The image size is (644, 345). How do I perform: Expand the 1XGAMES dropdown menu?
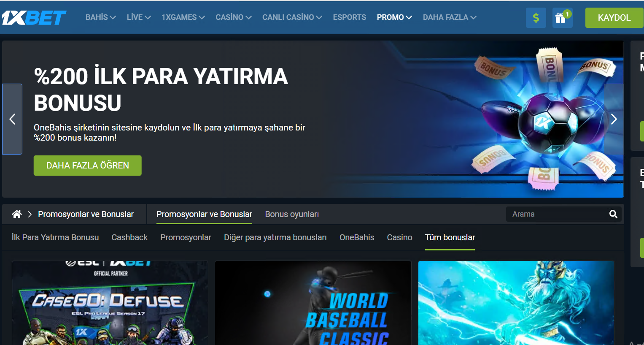183,17
